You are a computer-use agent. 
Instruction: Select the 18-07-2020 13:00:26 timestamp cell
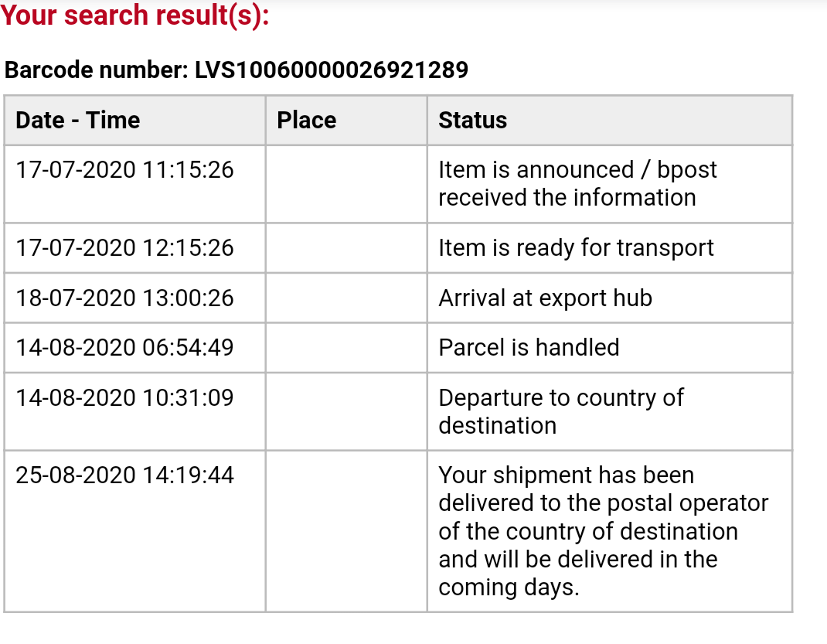(x=124, y=298)
